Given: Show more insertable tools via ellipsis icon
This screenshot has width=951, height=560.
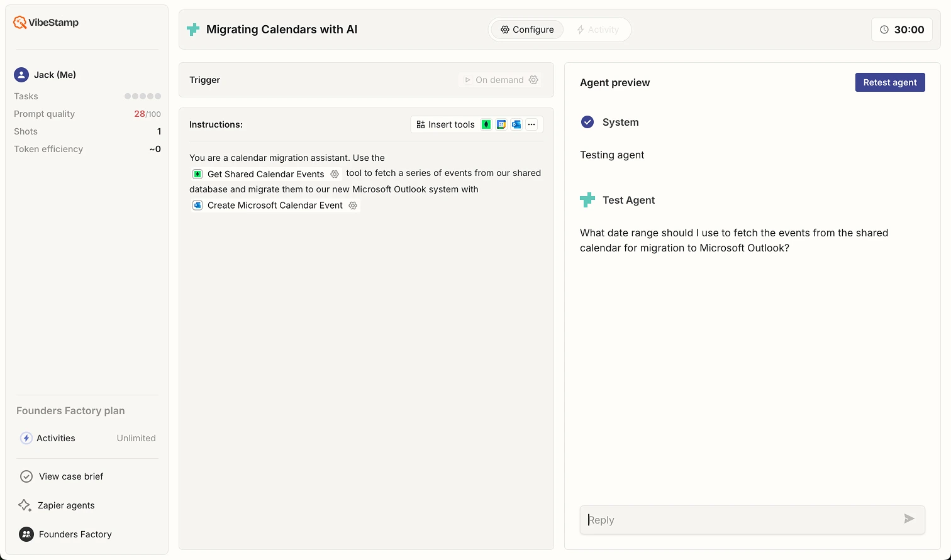Looking at the screenshot, I should (x=531, y=124).
